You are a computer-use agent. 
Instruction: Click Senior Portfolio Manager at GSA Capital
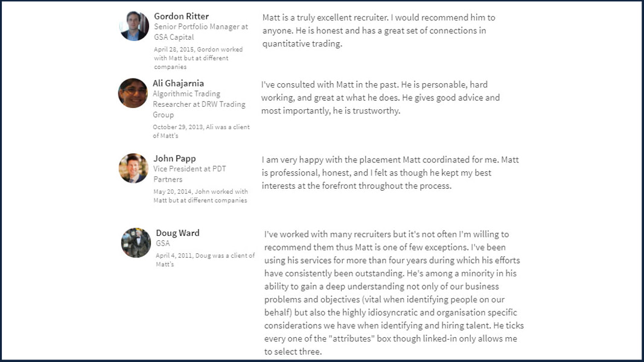tap(201, 31)
